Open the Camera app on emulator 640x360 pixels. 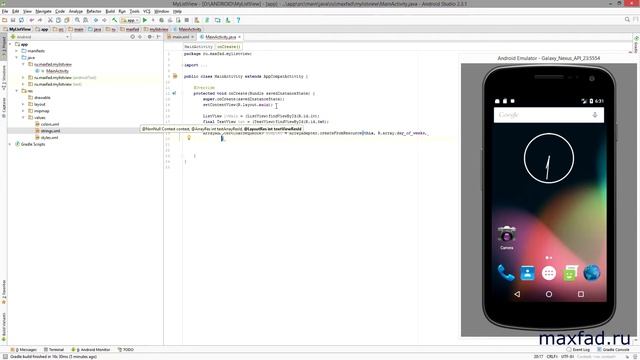[x=507, y=237]
